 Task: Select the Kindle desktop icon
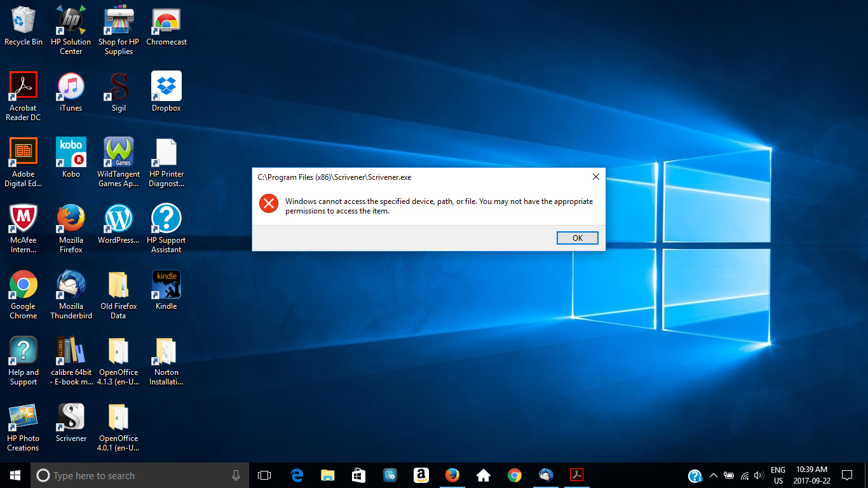pyautogui.click(x=166, y=290)
